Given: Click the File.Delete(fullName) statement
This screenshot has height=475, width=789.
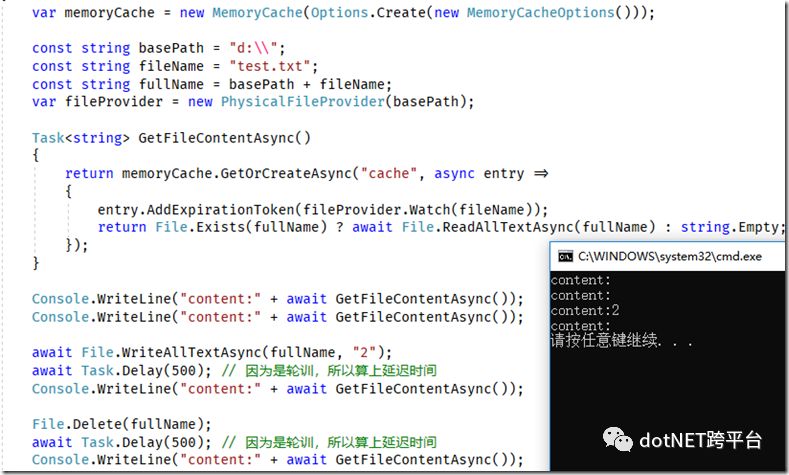Looking at the screenshot, I should point(122,424).
